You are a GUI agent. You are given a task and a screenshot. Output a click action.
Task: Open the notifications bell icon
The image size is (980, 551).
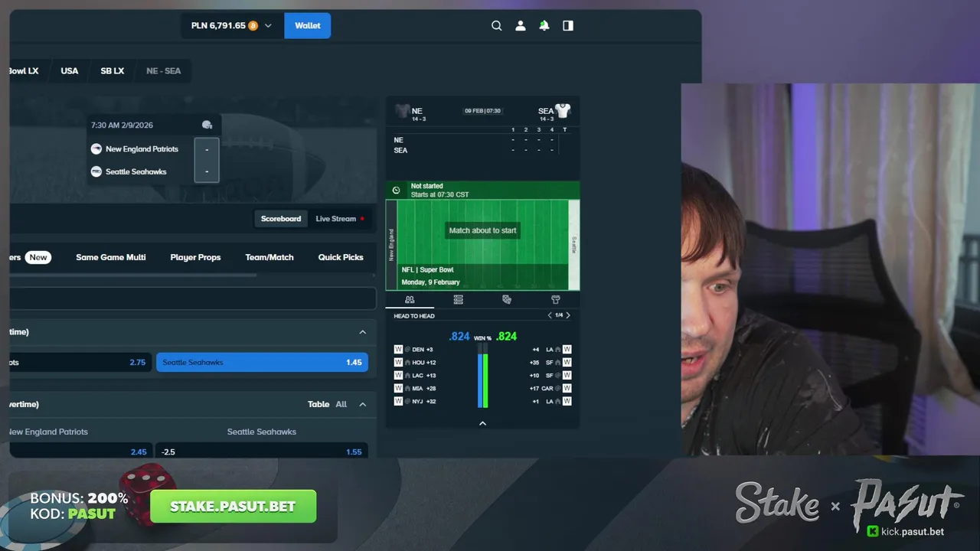[544, 25]
